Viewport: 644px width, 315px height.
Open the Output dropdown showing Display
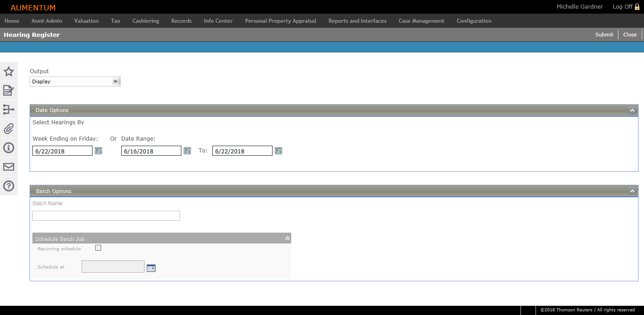[x=75, y=81]
